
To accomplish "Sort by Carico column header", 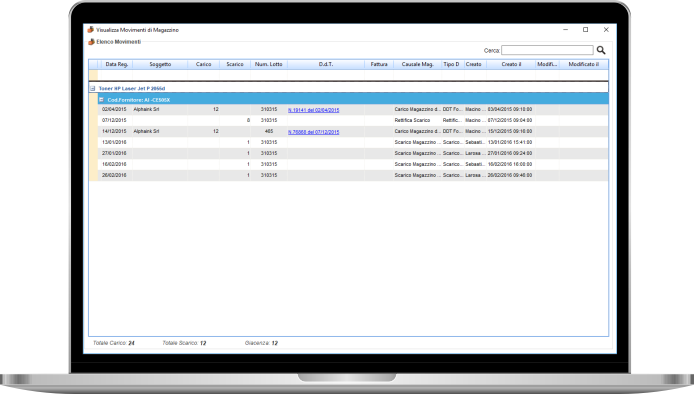I will 203,64.
